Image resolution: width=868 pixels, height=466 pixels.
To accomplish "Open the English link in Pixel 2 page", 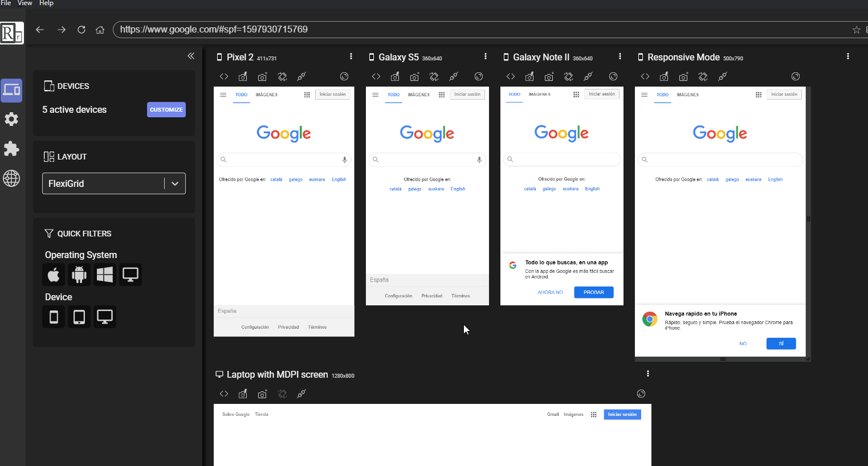I will tap(339, 179).
